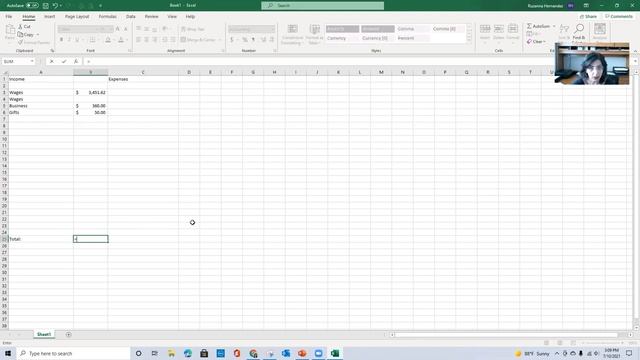Click the Align Right icon
The width and height of the screenshot is (640, 360).
point(155,40)
